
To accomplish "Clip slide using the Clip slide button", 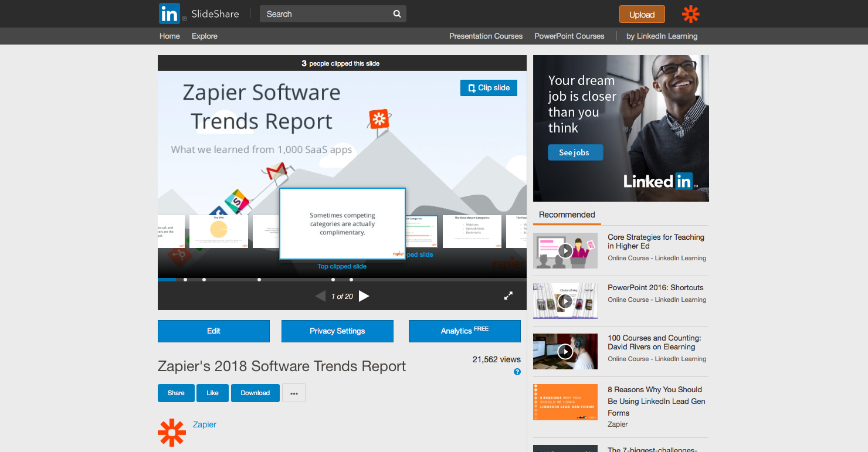I will pyautogui.click(x=489, y=88).
